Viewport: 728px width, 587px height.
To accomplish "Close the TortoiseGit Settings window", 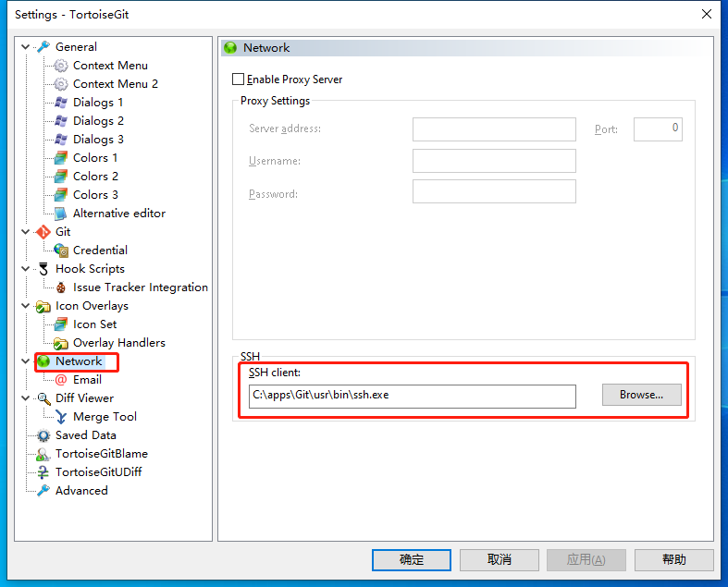I will [x=707, y=15].
